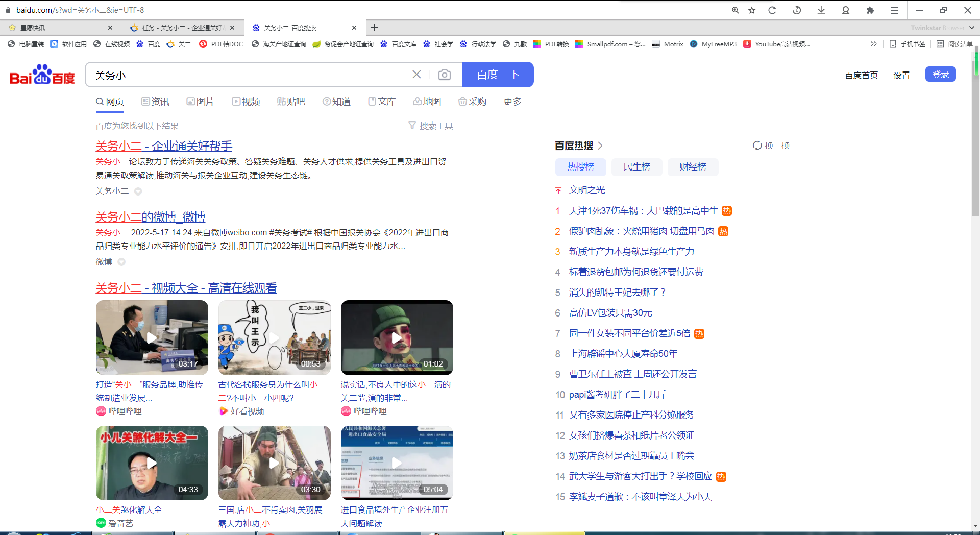
Task: Click the 登录 login button
Action: (x=941, y=74)
